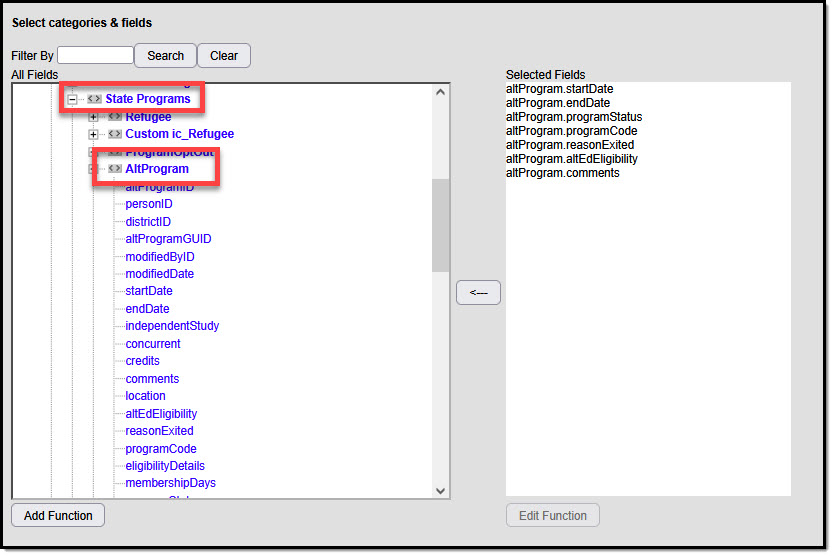
Task: Click the remove field arrow button
Action: tap(478, 293)
